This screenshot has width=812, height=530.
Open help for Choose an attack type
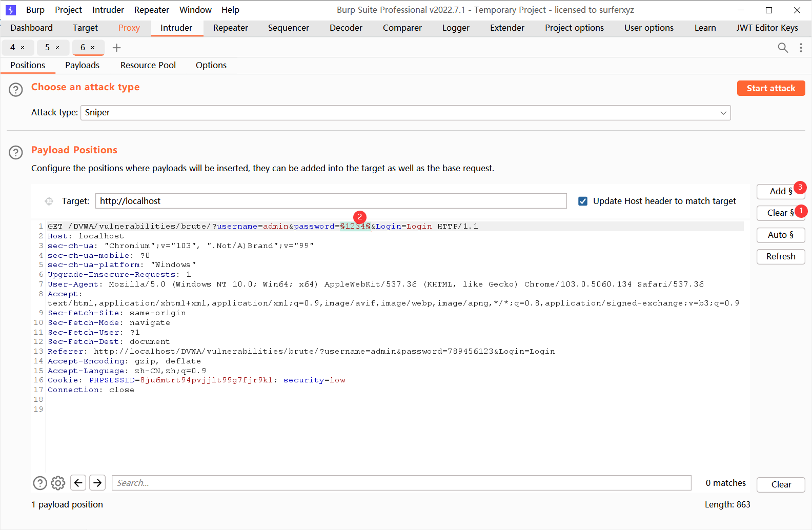(x=16, y=90)
